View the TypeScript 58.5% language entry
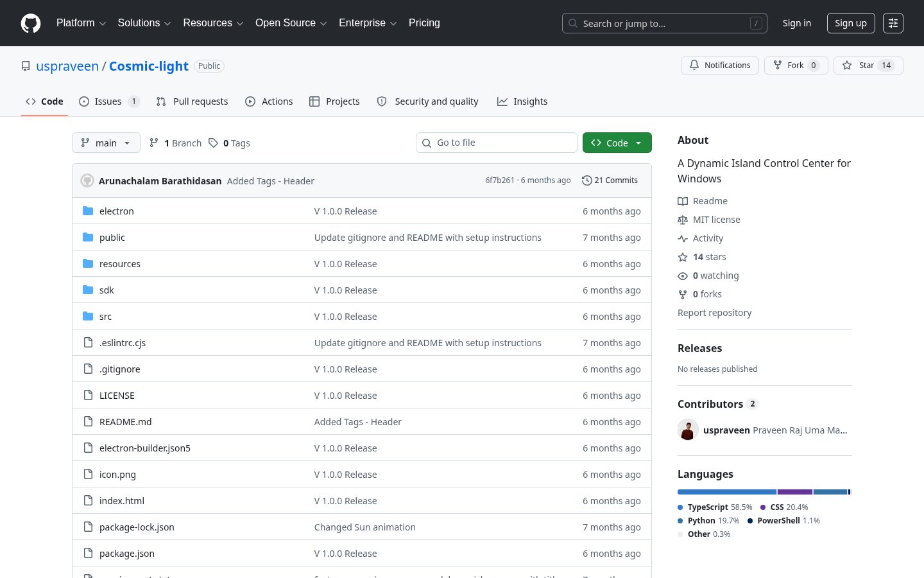 715,507
